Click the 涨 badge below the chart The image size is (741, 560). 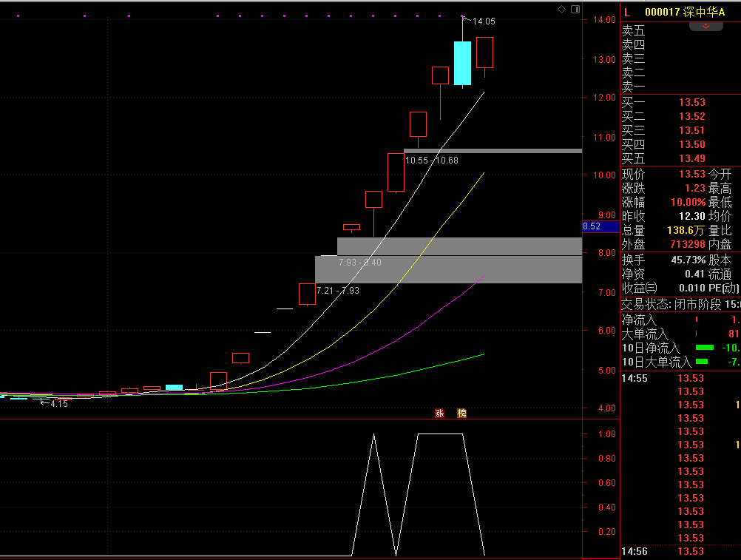coord(439,414)
